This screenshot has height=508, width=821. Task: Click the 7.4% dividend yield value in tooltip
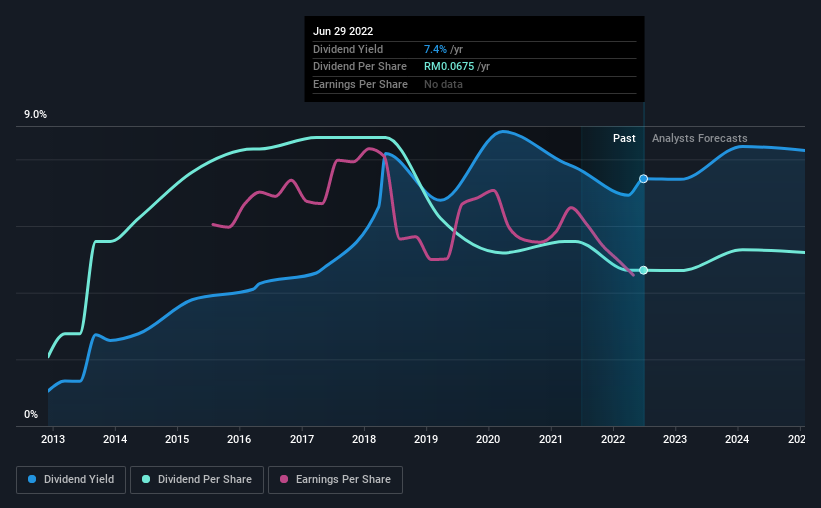click(x=435, y=49)
